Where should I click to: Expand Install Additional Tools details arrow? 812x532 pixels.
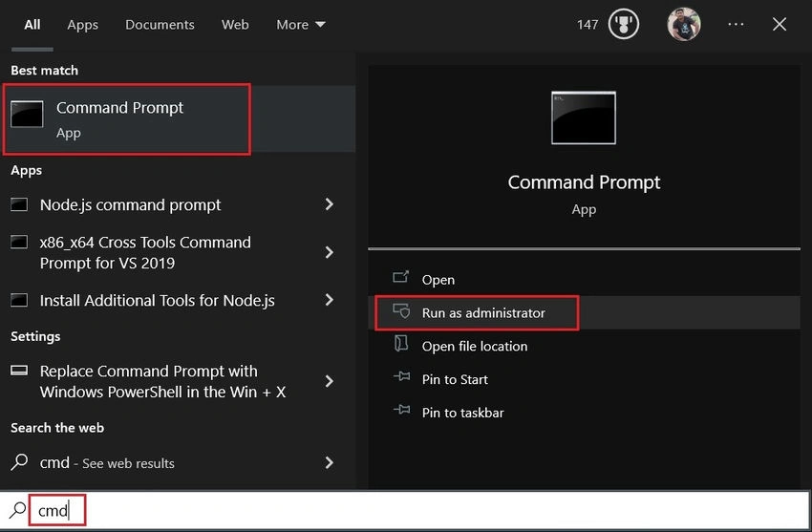click(x=330, y=300)
